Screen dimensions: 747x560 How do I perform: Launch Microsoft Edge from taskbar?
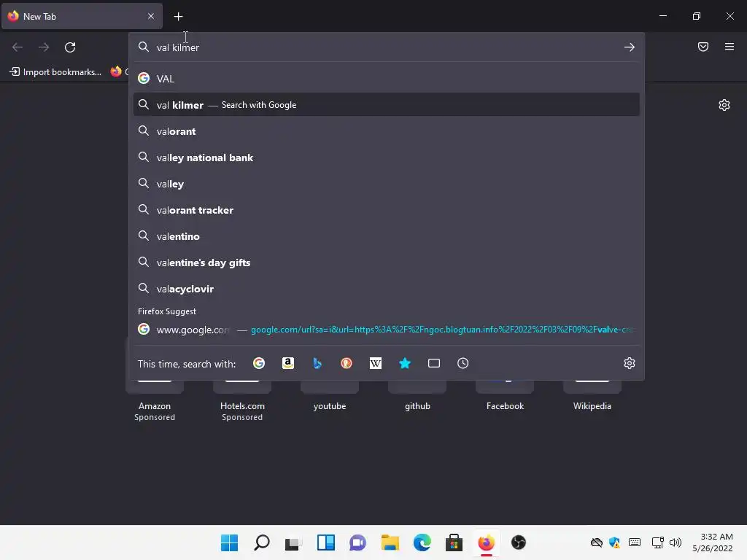[422, 542]
